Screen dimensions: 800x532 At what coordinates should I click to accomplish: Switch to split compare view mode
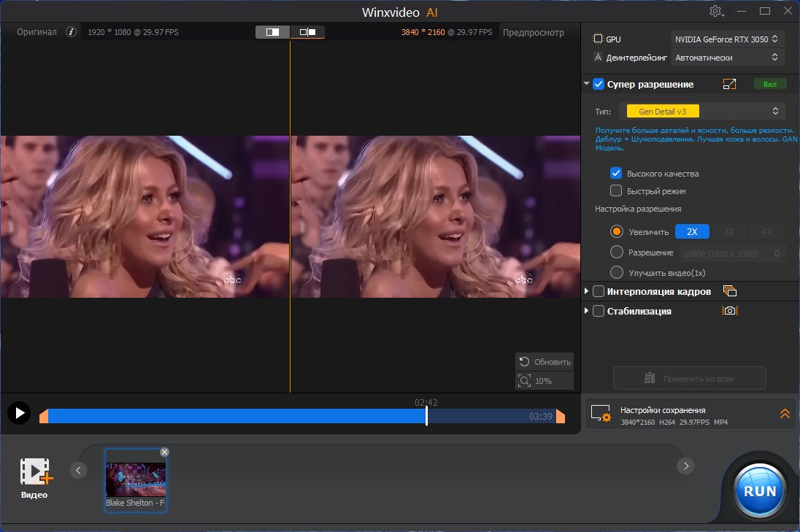tap(272, 32)
